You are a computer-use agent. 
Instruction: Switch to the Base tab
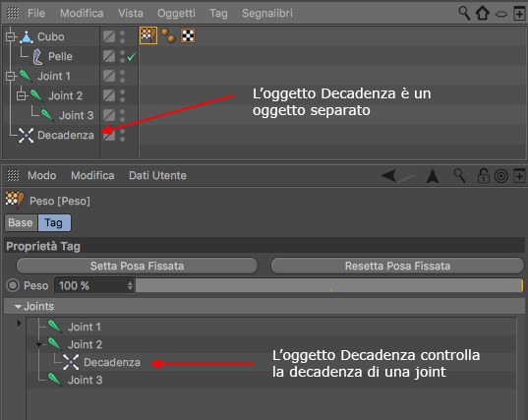21,222
